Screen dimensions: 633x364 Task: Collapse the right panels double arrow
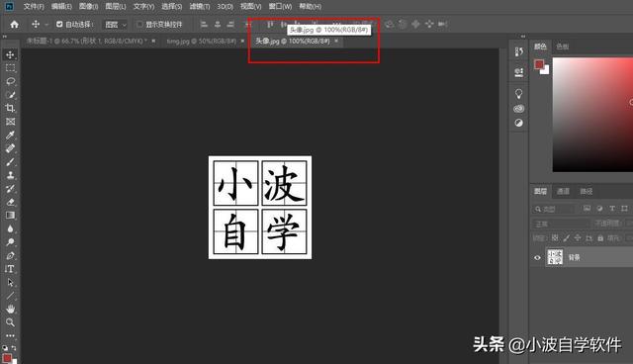pyautogui.click(x=523, y=37)
